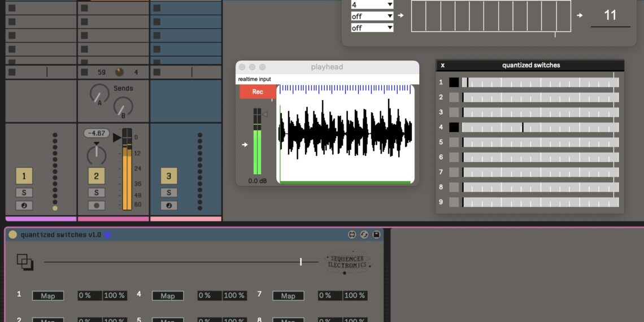Click the monitor button on track 1

tap(24, 206)
